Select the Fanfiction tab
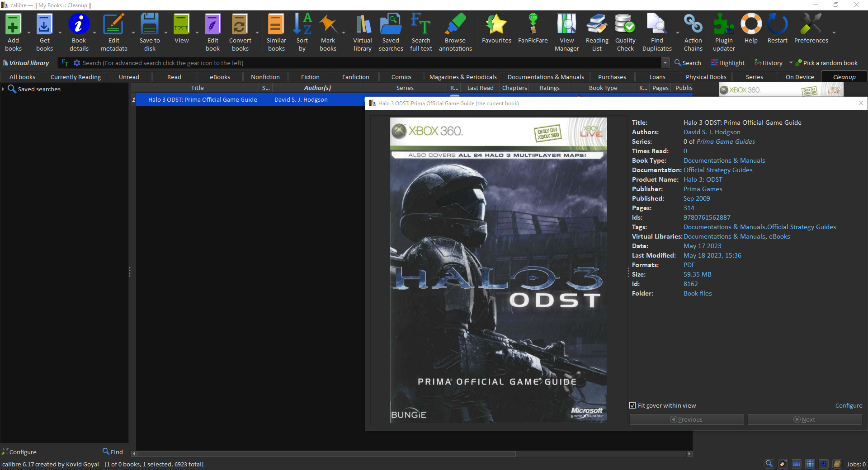The height and width of the screenshot is (470, 868). coord(355,77)
